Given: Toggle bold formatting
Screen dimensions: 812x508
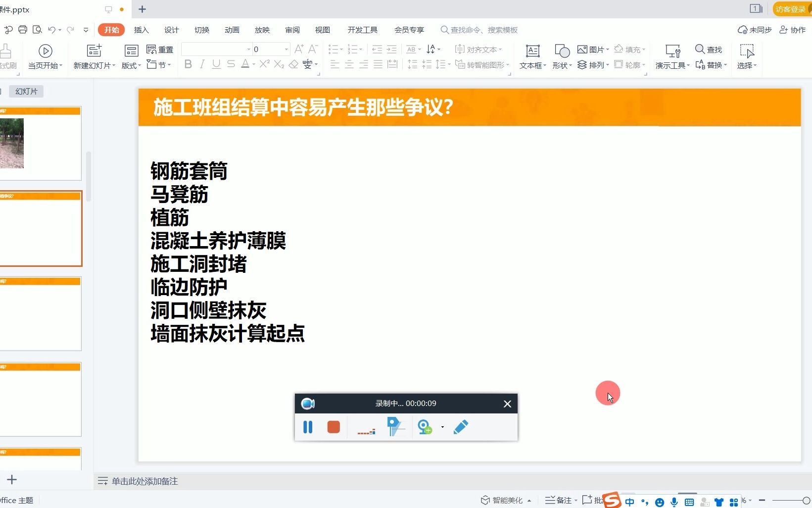Looking at the screenshot, I should [187, 64].
